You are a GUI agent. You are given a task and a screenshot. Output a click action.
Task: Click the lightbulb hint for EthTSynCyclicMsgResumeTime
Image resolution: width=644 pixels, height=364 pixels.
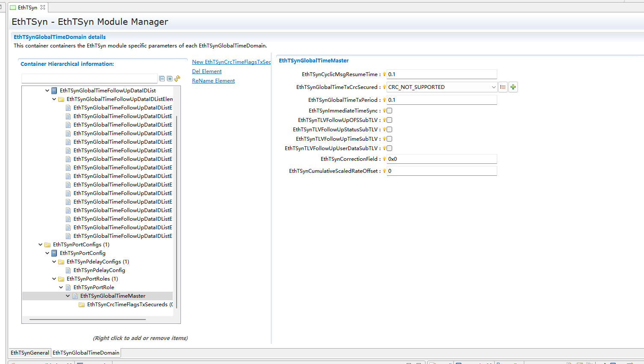(384, 74)
